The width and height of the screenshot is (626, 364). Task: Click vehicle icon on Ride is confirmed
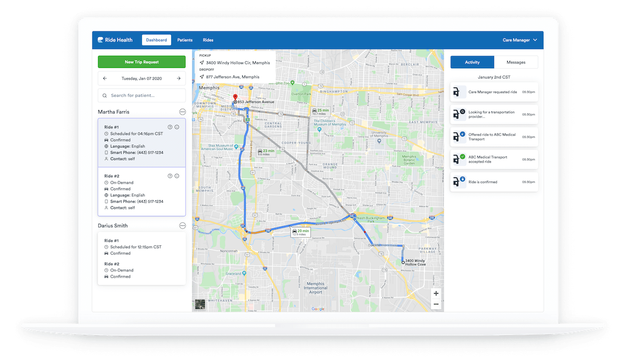pyautogui.click(x=459, y=181)
